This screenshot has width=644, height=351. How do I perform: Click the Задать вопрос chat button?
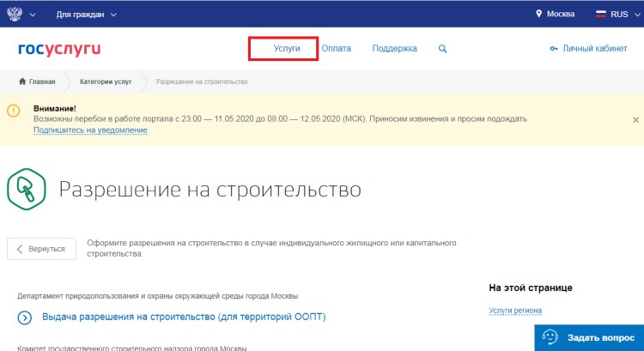(x=589, y=338)
